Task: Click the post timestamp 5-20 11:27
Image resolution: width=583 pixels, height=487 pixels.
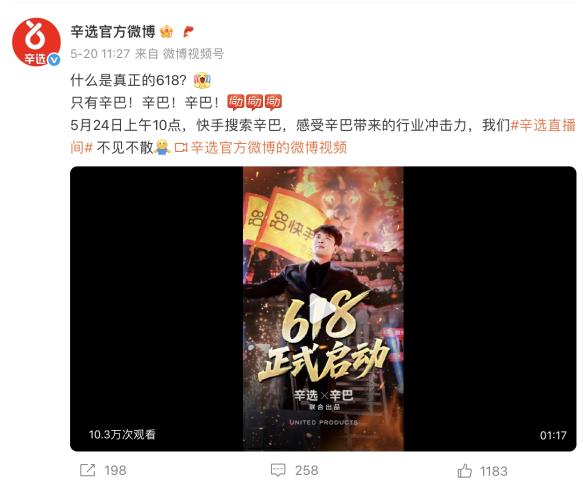Action: coord(100,54)
